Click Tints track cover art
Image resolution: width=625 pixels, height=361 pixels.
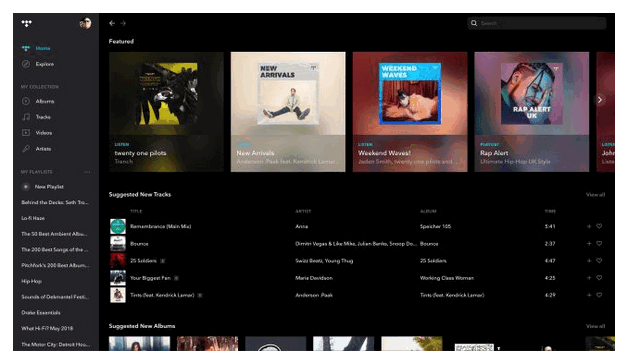point(118,295)
